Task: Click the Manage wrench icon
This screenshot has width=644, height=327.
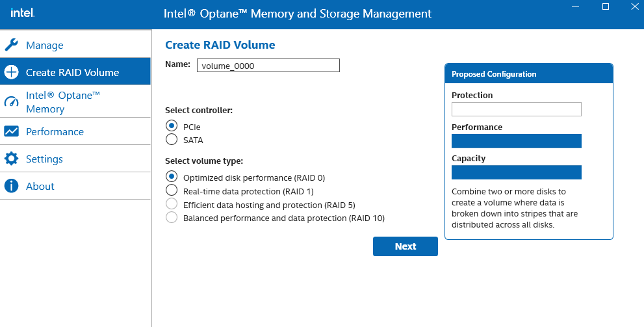Action: click(x=12, y=44)
